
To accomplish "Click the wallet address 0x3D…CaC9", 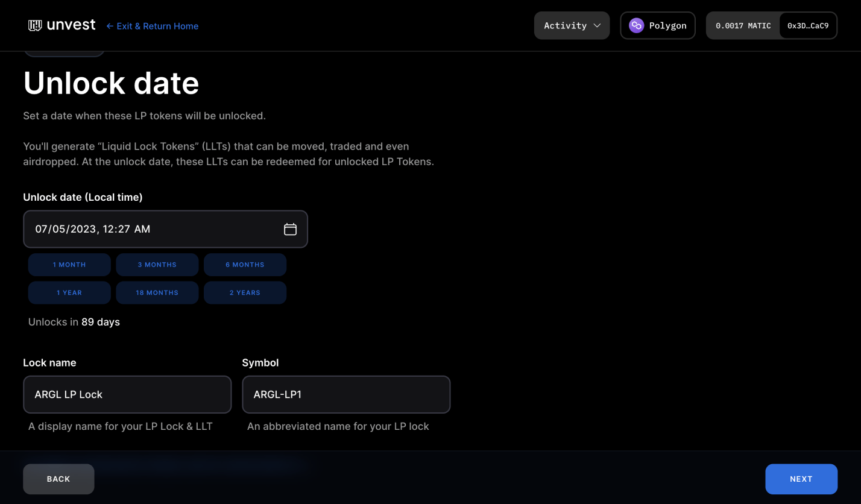I will click(808, 25).
